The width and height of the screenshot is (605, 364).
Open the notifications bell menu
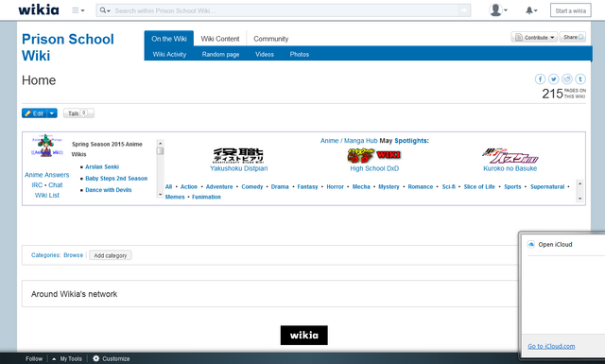point(531,10)
